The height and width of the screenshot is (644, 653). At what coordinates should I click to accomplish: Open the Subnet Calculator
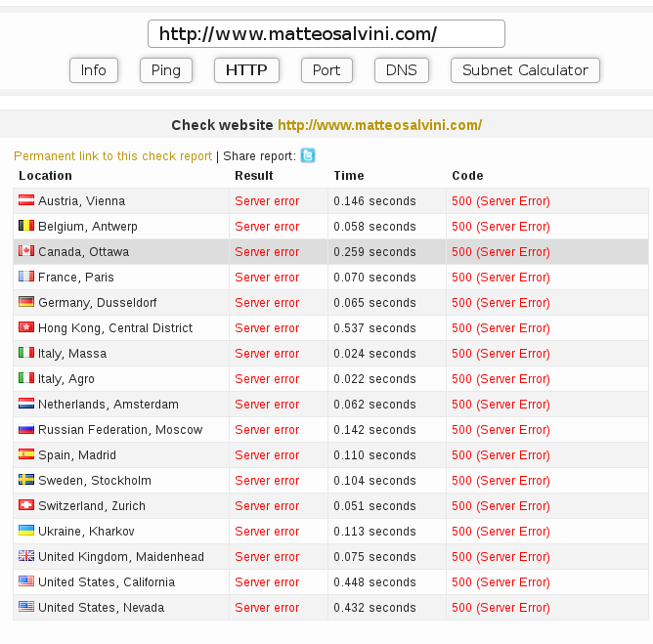pyautogui.click(x=525, y=70)
